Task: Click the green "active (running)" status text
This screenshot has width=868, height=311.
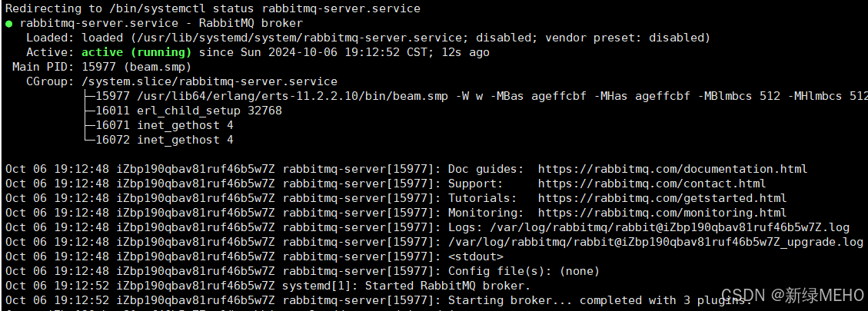Action: (136, 52)
